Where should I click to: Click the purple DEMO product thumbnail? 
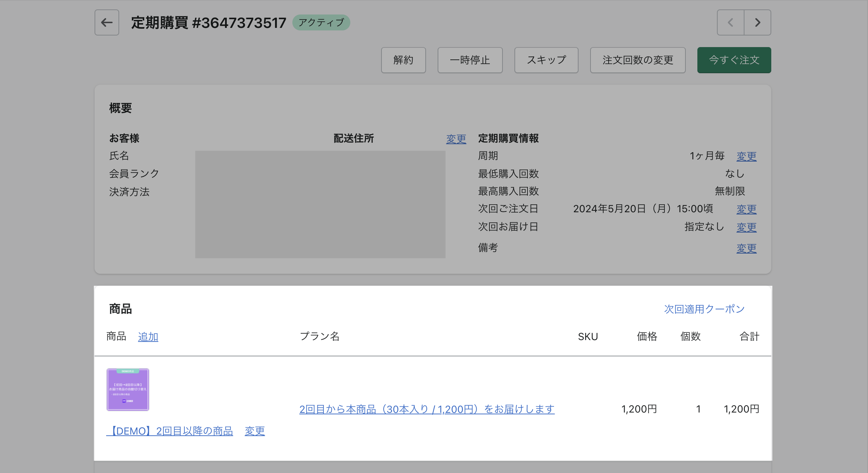[x=128, y=390]
